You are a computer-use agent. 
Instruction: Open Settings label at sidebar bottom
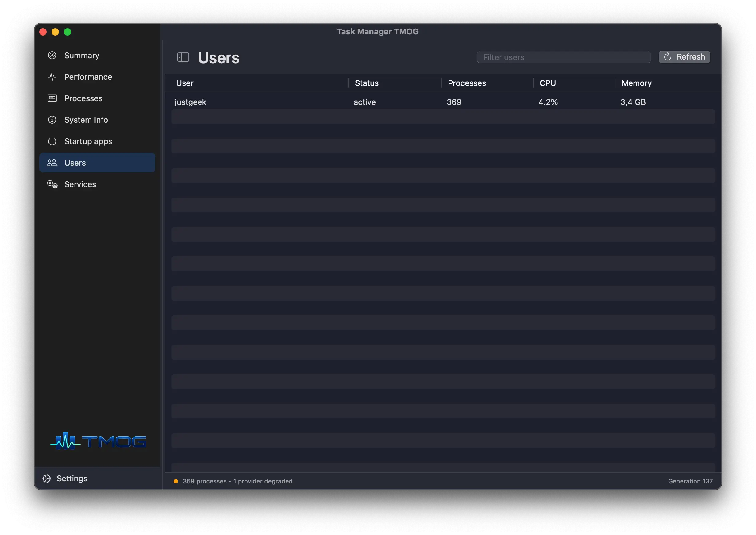pos(72,478)
